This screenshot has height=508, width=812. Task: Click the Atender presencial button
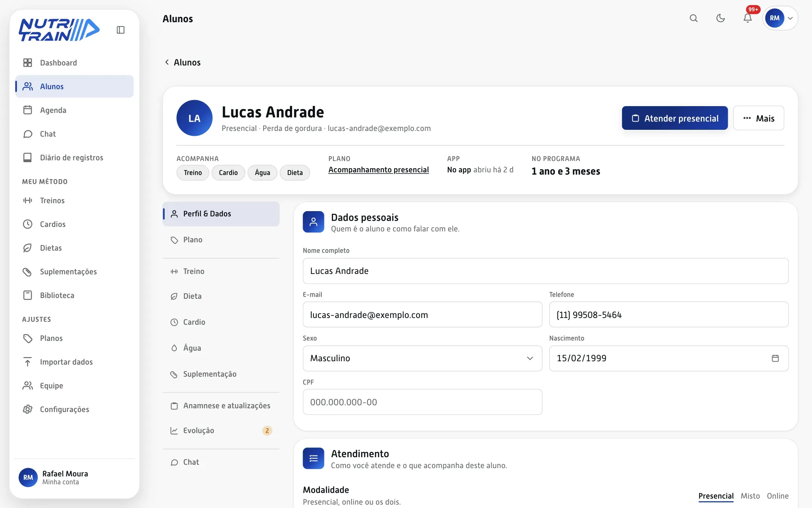pyautogui.click(x=675, y=118)
